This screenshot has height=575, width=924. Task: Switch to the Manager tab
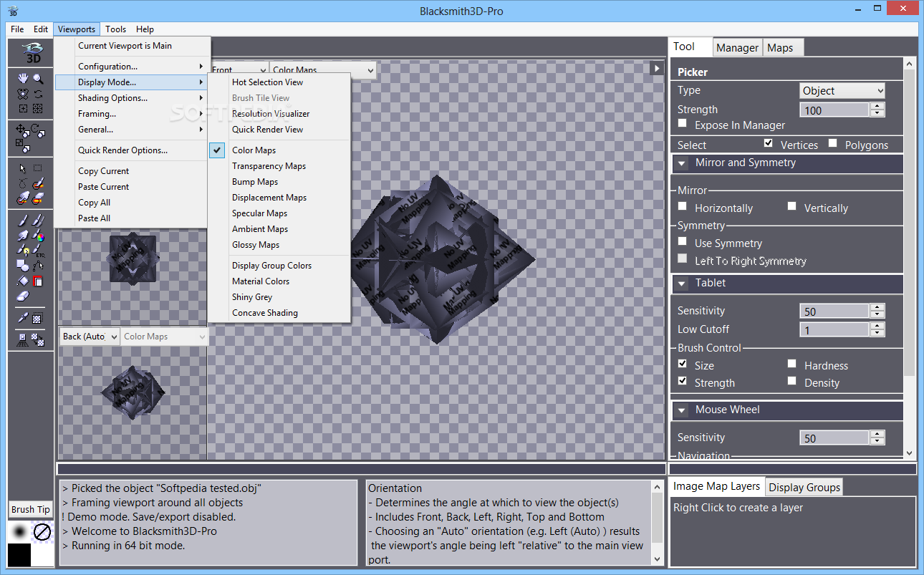(737, 48)
